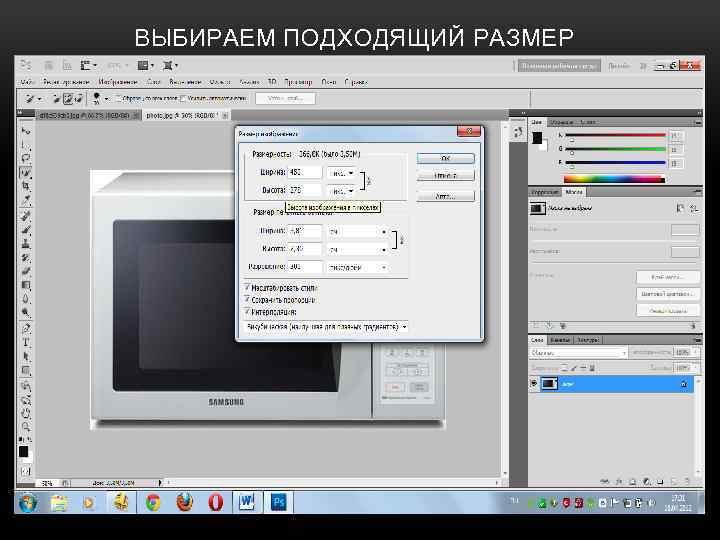Switch to the Контуры tab
Image resolution: width=720 pixels, height=540 pixels.
click(x=587, y=340)
